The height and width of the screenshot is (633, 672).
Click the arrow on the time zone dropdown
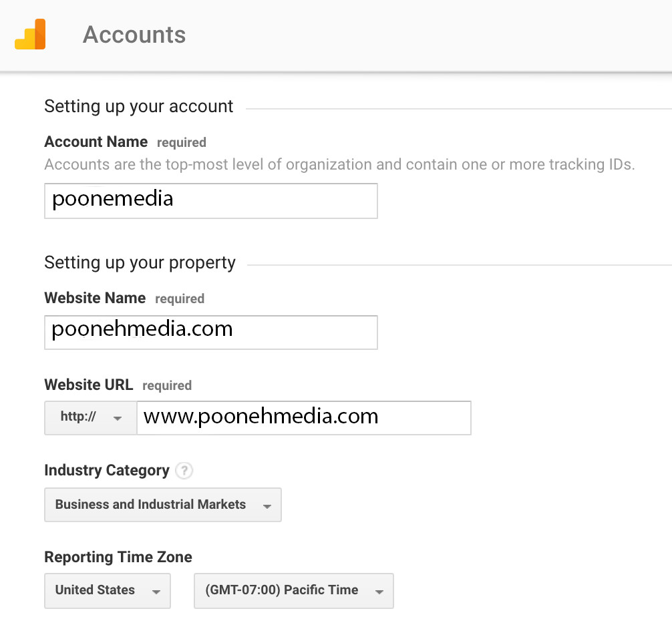(x=379, y=592)
